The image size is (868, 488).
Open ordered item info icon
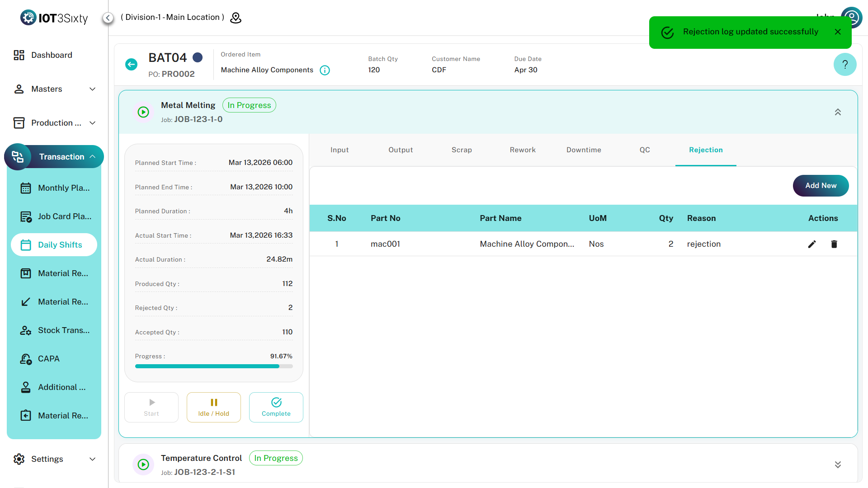pyautogui.click(x=325, y=70)
